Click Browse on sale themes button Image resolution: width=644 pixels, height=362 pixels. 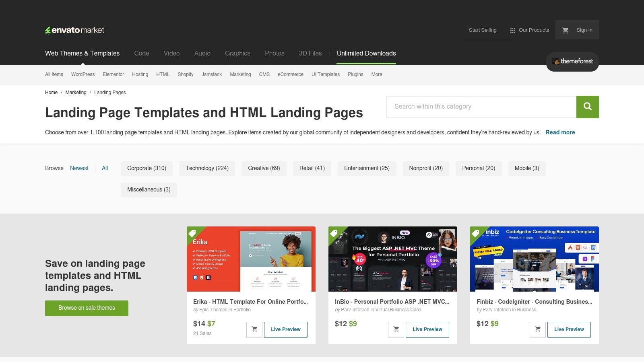pos(87,308)
